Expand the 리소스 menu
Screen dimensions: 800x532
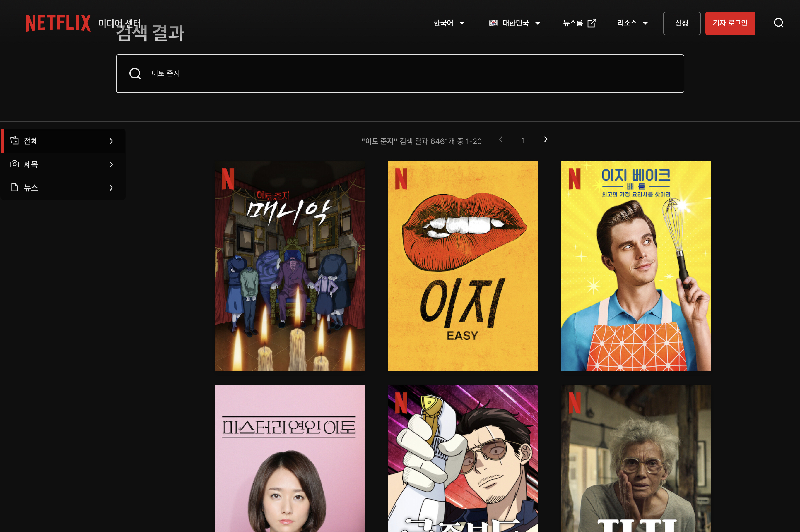(632, 23)
